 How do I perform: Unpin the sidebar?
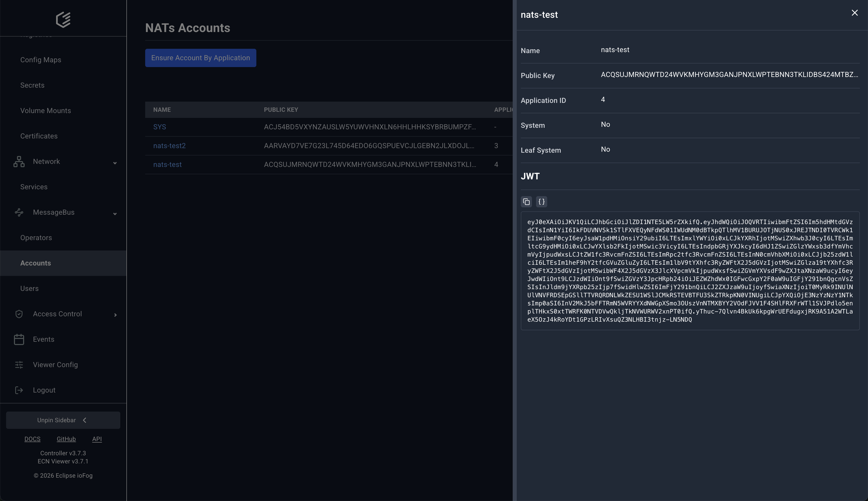coord(63,420)
